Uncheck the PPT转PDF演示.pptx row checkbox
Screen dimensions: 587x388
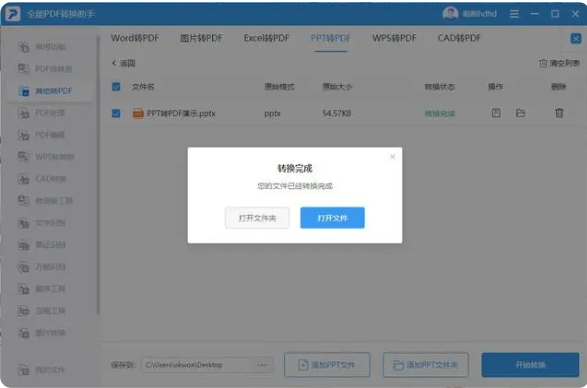[x=116, y=113]
